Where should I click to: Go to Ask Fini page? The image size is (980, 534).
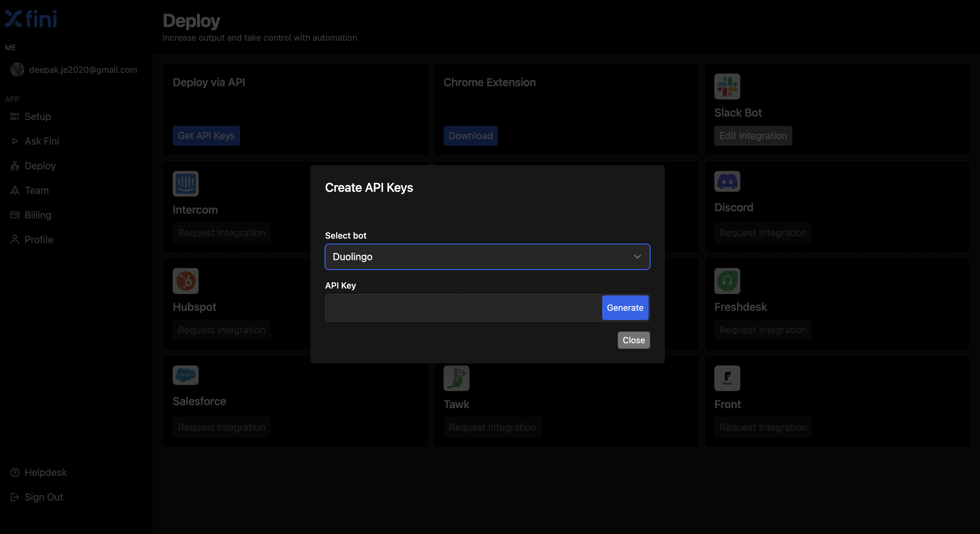41,141
